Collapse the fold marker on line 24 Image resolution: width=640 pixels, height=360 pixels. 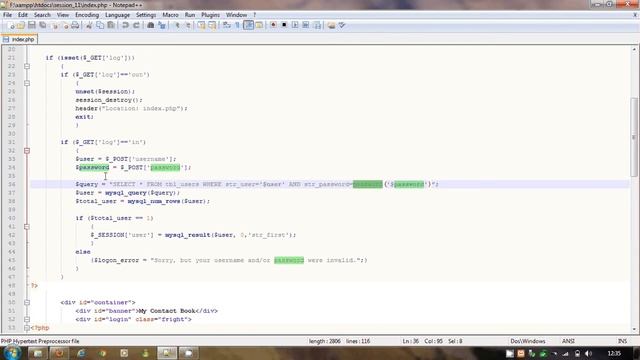click(x=27, y=83)
